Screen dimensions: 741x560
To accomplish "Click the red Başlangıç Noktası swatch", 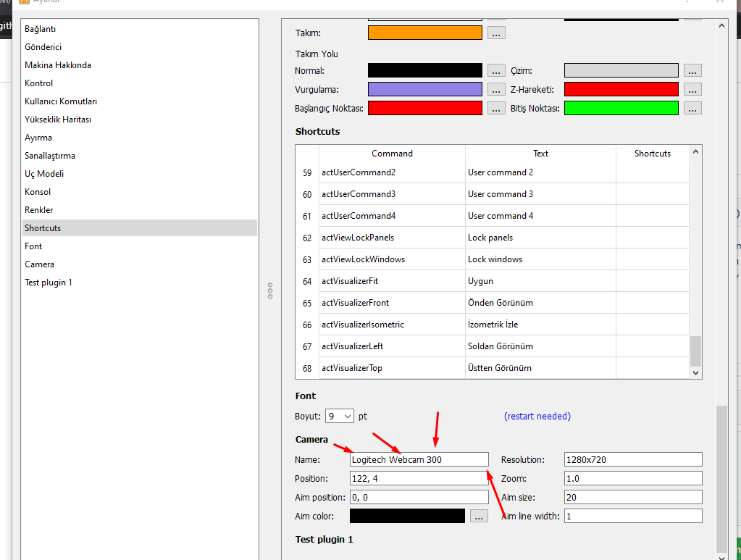I will pos(425,108).
